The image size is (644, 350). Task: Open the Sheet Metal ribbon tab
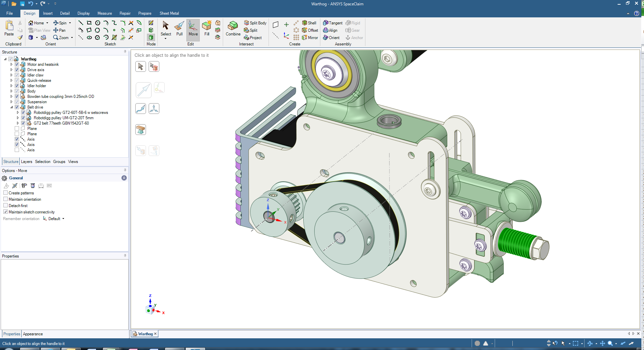(169, 13)
